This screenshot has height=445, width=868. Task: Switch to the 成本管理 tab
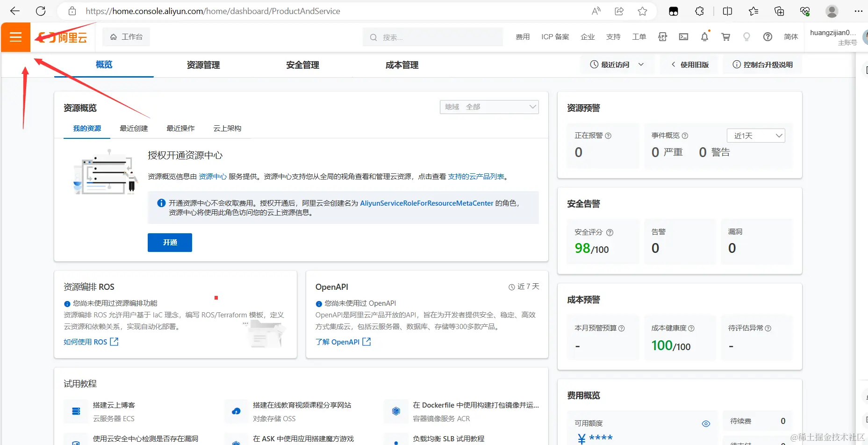point(402,65)
